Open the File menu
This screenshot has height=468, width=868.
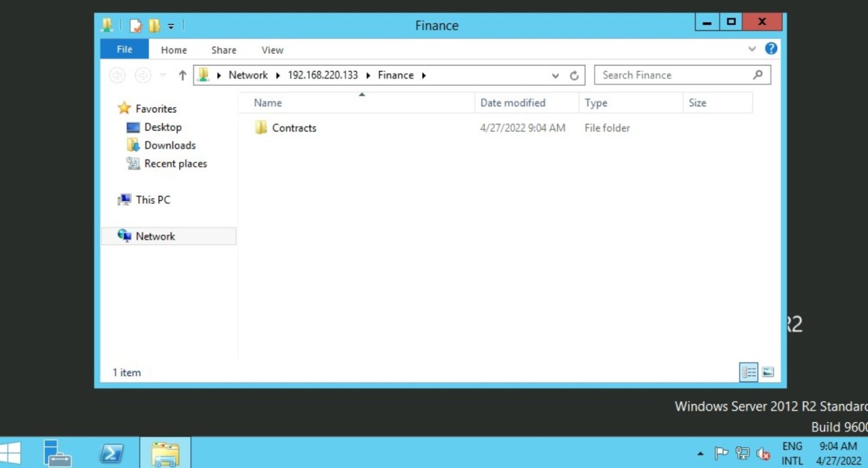(x=124, y=50)
